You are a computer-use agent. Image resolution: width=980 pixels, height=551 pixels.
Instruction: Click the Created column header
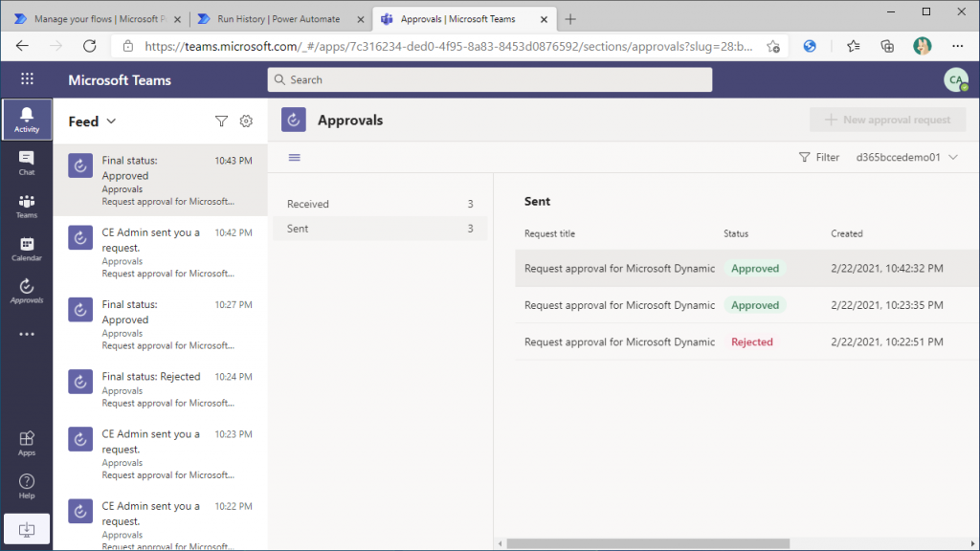pyautogui.click(x=846, y=233)
